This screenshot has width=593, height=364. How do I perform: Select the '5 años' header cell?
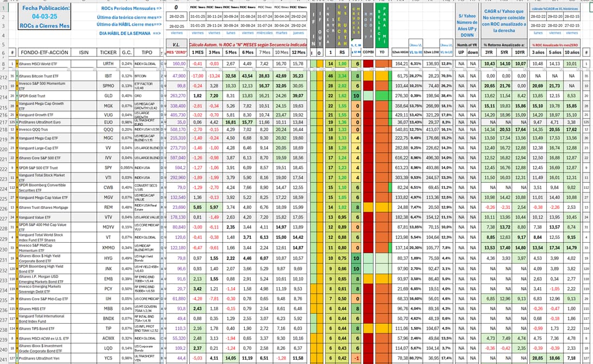tap(555, 53)
